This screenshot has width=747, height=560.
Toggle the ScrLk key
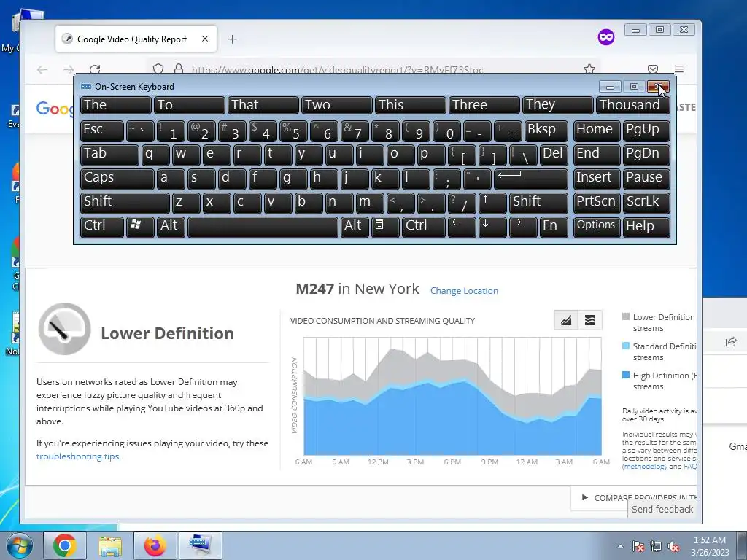coord(646,203)
